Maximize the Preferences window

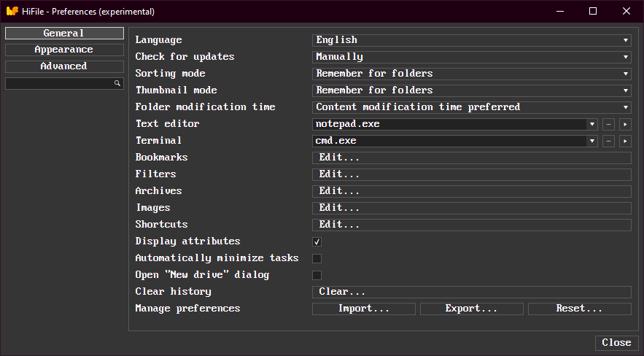tap(592, 11)
